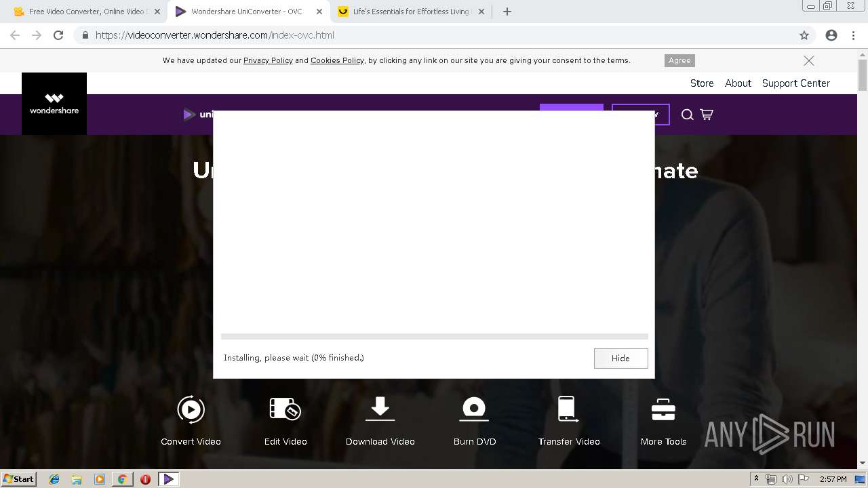The width and height of the screenshot is (868, 488).
Task: Click the Transfer Video label
Action: [569, 441]
